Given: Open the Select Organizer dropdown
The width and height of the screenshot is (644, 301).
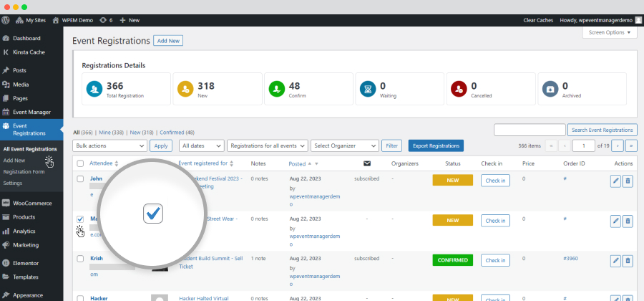Looking at the screenshot, I should (x=344, y=145).
